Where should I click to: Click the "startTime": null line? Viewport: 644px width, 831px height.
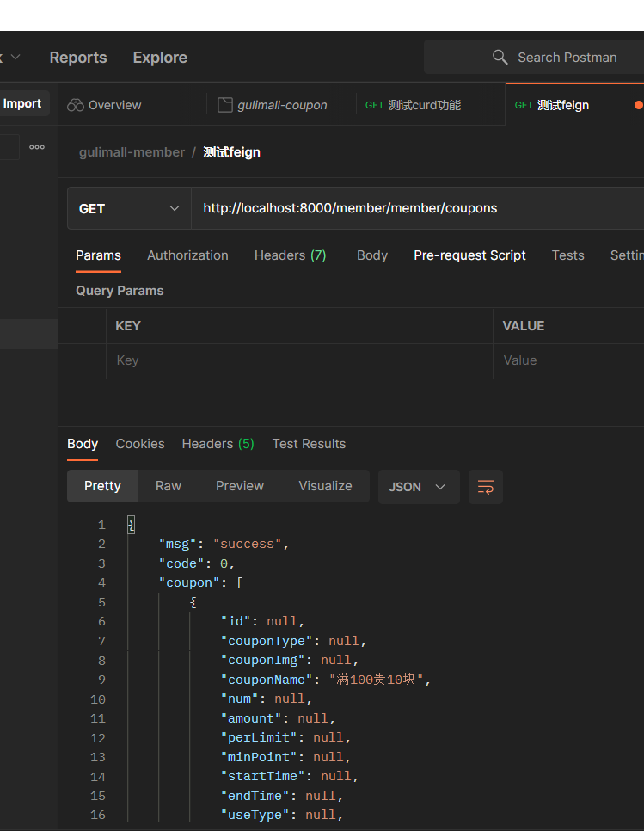click(x=290, y=777)
